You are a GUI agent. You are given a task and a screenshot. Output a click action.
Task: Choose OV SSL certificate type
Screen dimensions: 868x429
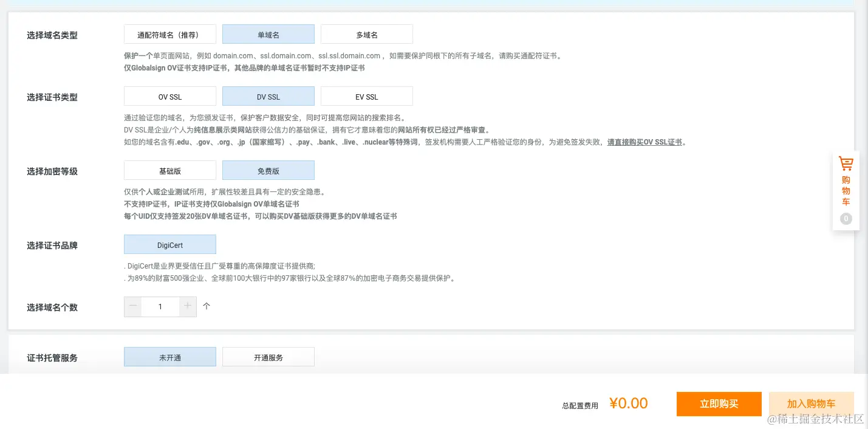[170, 96]
